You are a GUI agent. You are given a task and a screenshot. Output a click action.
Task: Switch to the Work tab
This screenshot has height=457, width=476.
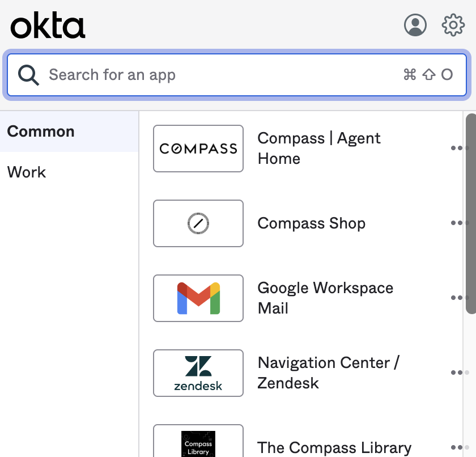69,172
